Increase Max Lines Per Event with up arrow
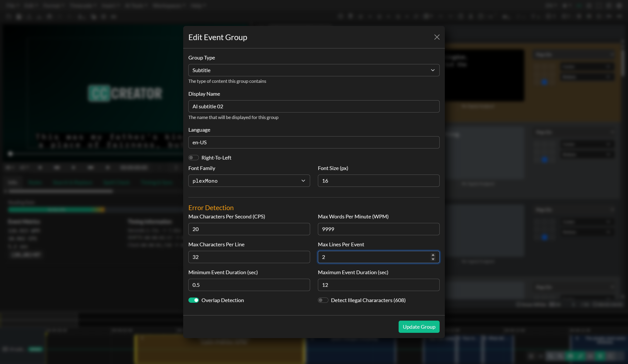This screenshot has width=628, height=364. [x=433, y=255]
